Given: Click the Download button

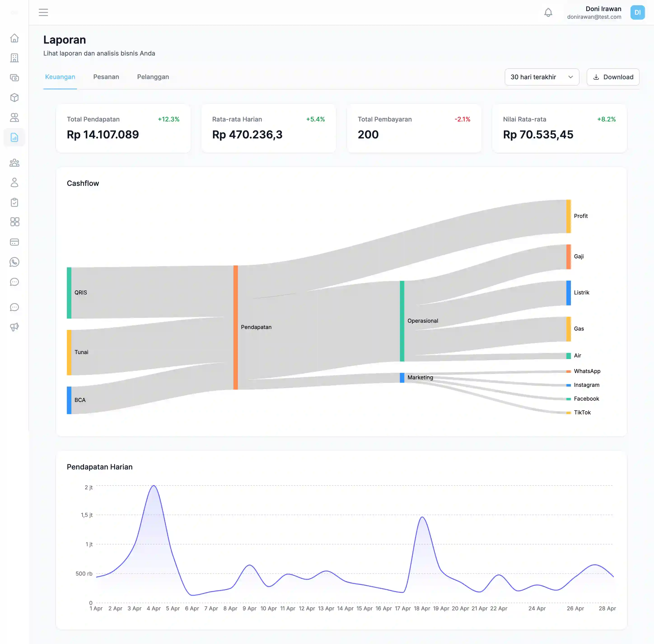Looking at the screenshot, I should (613, 77).
